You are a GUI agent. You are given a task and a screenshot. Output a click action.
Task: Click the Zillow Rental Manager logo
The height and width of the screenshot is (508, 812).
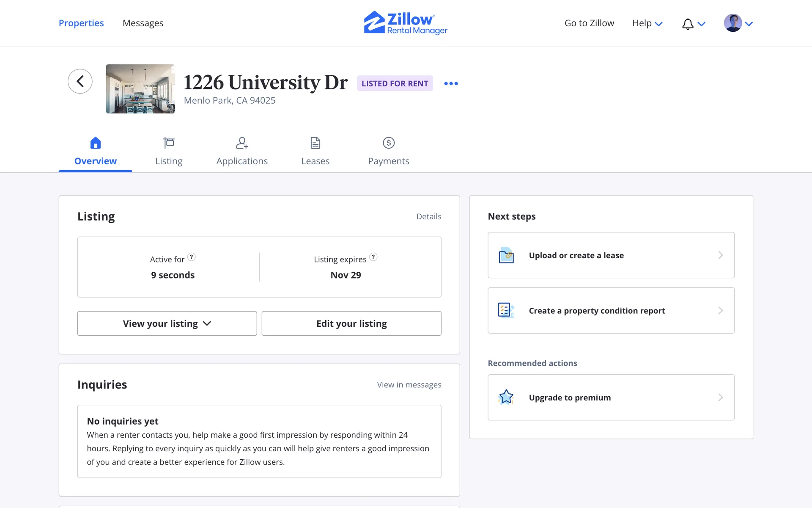[406, 23]
